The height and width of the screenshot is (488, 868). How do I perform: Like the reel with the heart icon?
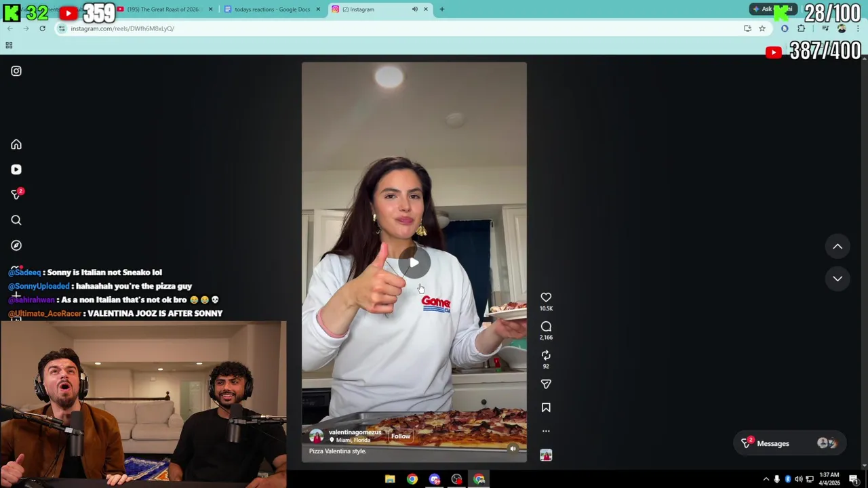[x=546, y=298]
